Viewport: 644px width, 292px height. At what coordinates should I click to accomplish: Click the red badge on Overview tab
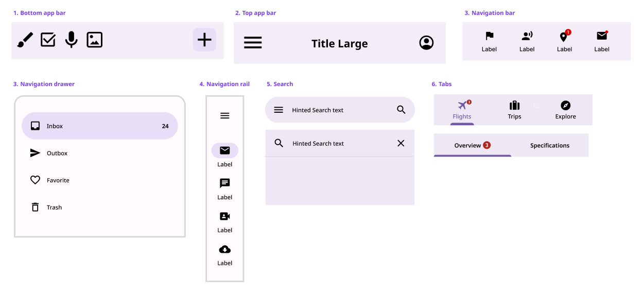point(487,145)
